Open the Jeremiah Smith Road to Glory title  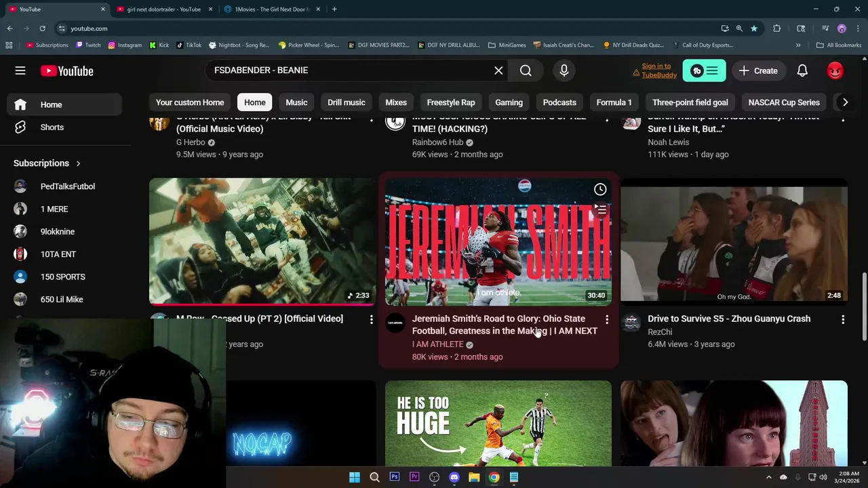[x=505, y=325]
